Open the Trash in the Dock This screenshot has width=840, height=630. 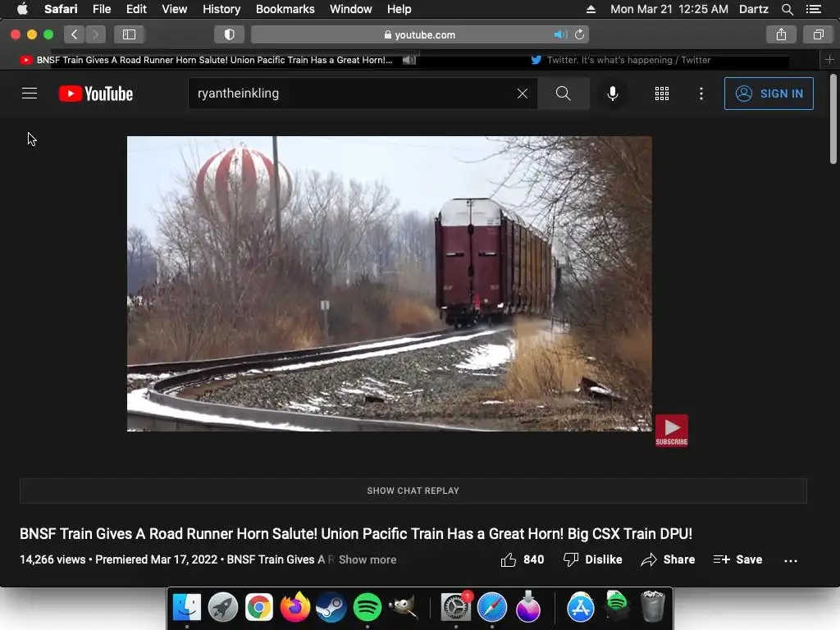[x=652, y=606]
